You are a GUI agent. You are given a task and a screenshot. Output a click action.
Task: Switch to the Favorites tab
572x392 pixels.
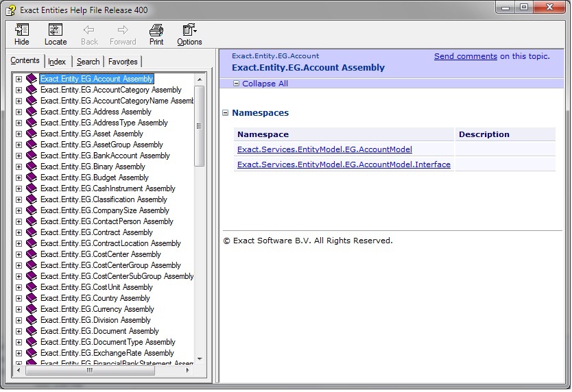click(x=123, y=62)
